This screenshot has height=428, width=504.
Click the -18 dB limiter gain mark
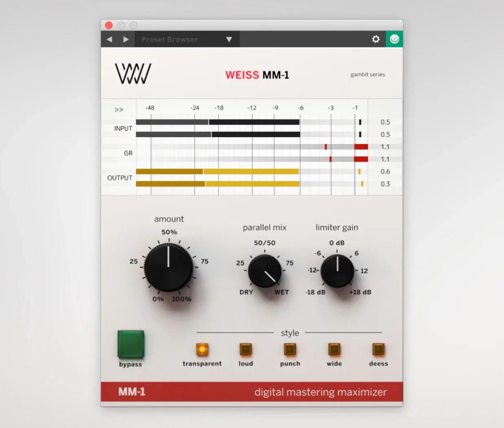(x=315, y=292)
